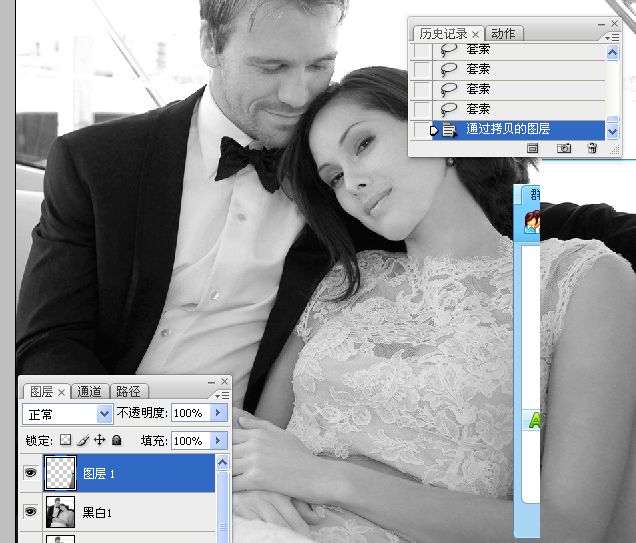
Task: Open the 填充 slider arrow
Action: click(x=218, y=440)
